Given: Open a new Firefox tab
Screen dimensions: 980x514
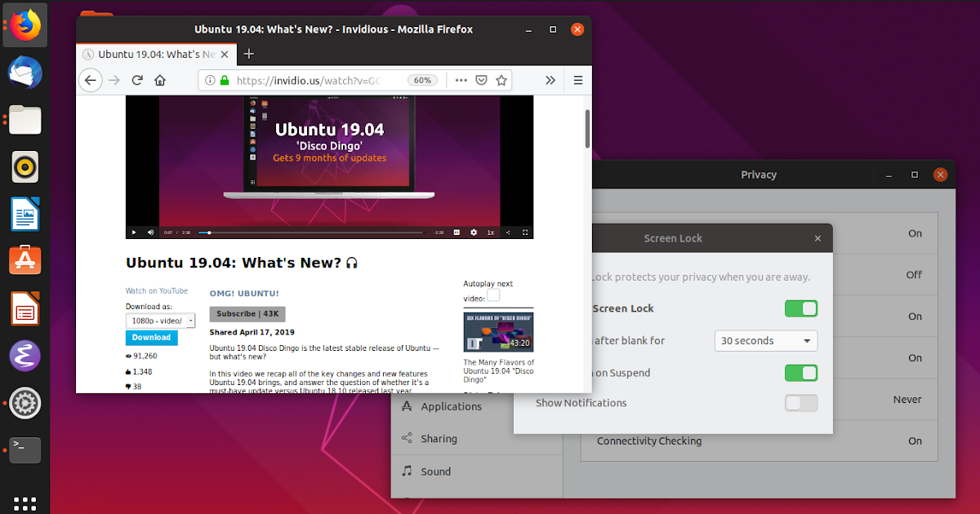Looking at the screenshot, I should (x=249, y=54).
